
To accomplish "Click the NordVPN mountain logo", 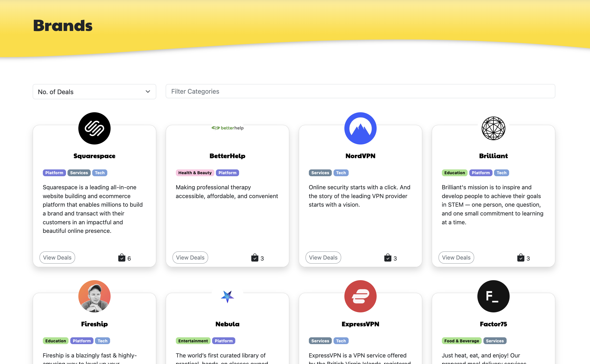I will tap(360, 128).
